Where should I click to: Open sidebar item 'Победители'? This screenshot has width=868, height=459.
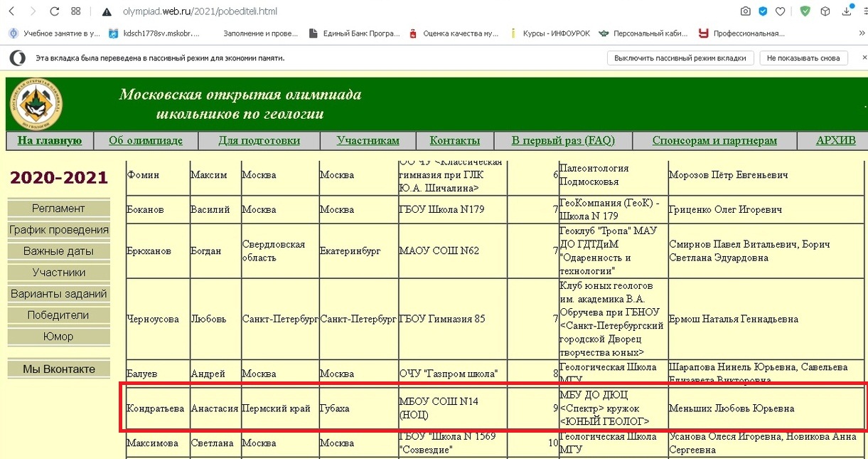[x=58, y=315]
